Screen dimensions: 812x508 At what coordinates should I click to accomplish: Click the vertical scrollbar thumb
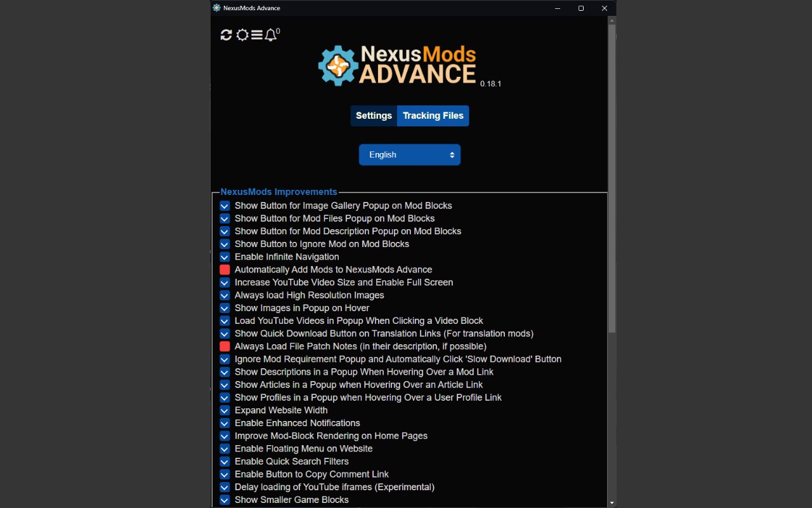pyautogui.click(x=612, y=178)
